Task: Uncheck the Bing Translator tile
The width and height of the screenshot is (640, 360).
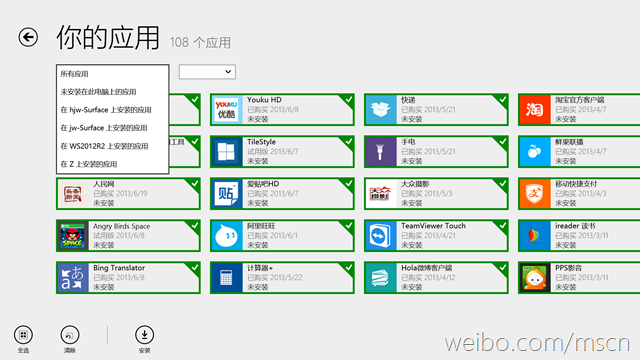Action: (194, 268)
